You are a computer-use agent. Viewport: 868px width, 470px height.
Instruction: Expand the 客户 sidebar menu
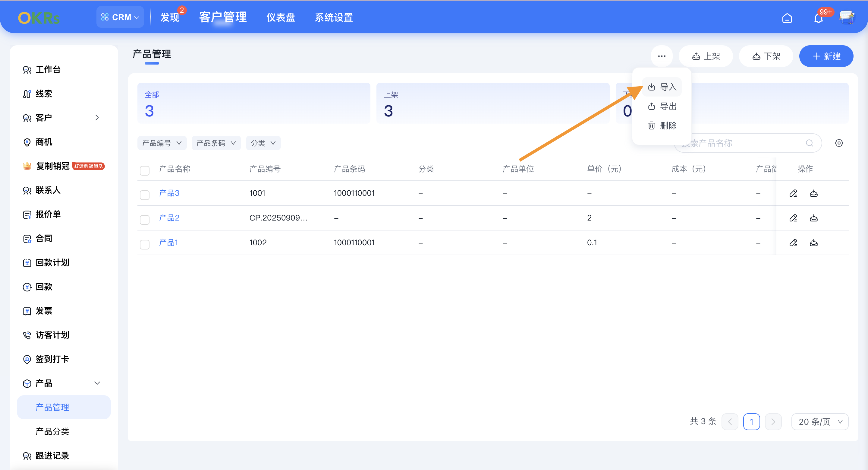pos(97,117)
